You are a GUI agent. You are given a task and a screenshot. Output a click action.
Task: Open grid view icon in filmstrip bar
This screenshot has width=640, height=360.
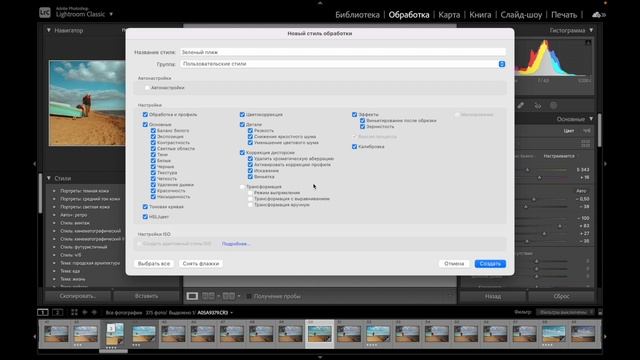coord(74,312)
